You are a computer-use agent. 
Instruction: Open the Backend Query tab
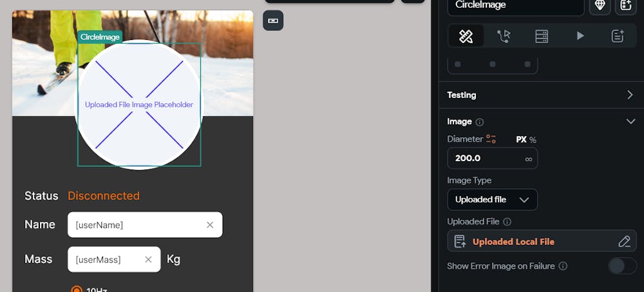[x=542, y=36]
